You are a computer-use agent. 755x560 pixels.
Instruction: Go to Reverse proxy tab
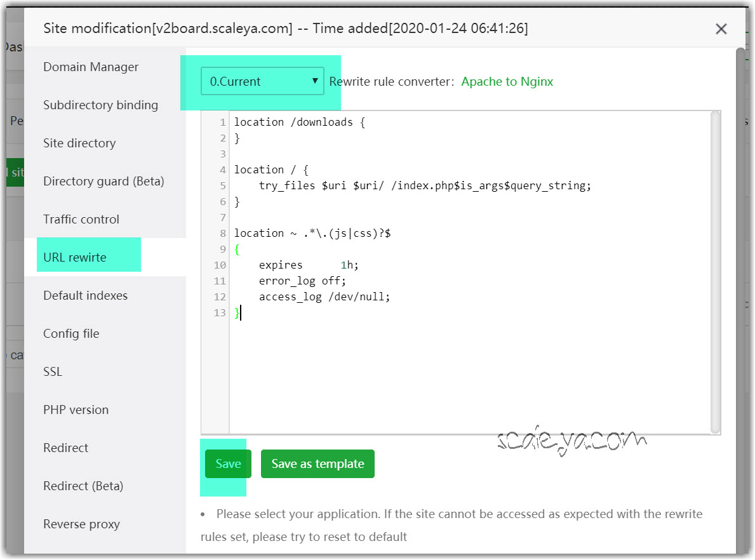pos(81,524)
